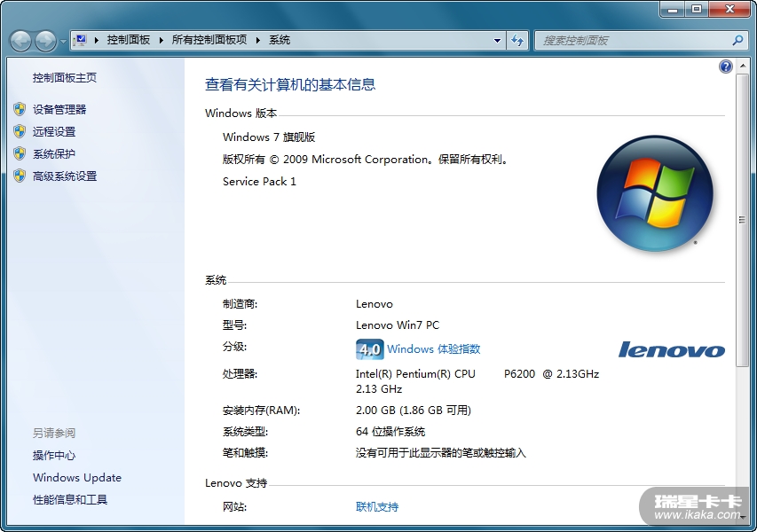757x532 pixels.
Task: Click the vertical scrollbar thumb
Action: pos(742,220)
